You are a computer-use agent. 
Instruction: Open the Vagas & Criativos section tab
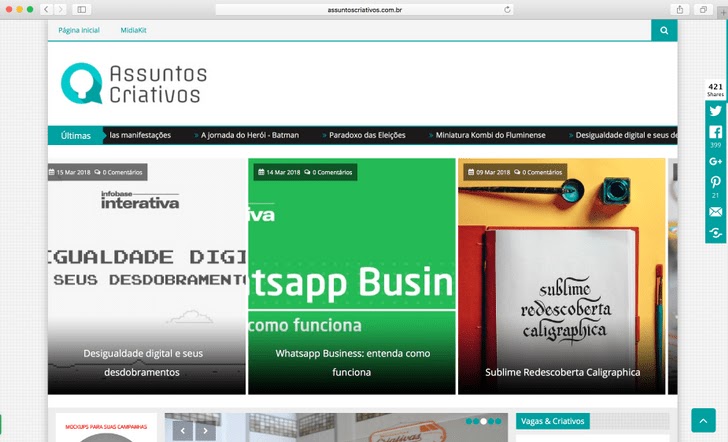[x=552, y=421]
